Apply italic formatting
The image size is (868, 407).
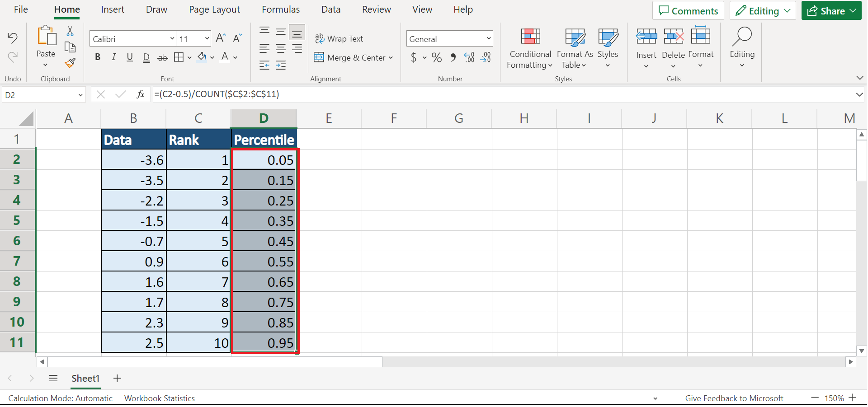point(113,57)
